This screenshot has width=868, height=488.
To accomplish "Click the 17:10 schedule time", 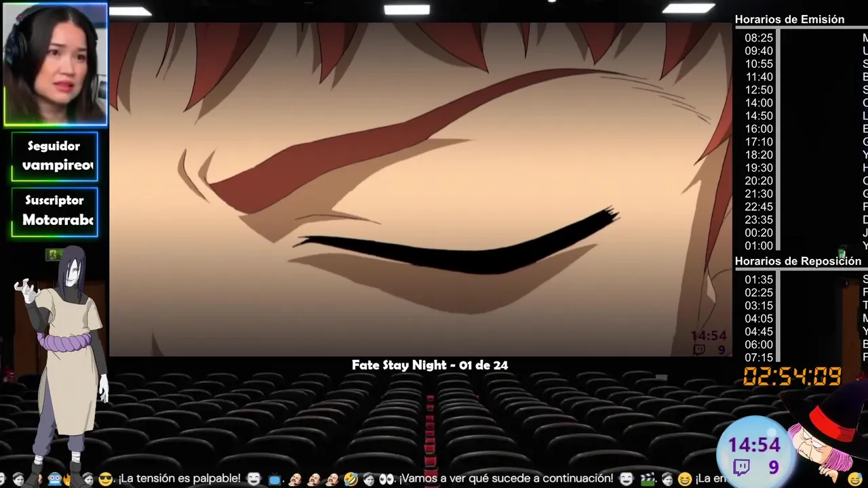I will coord(759,142).
